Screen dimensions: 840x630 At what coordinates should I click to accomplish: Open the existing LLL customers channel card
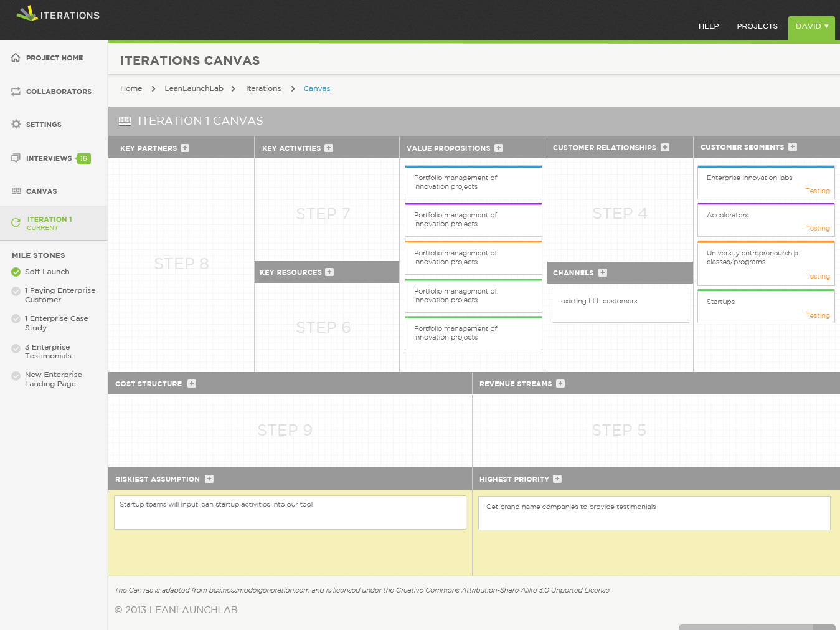620,305
